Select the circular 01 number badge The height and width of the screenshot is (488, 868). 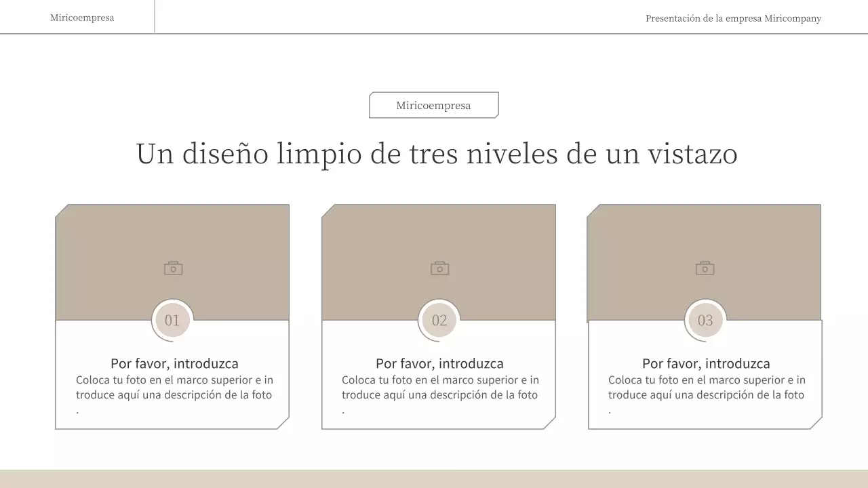coord(172,320)
